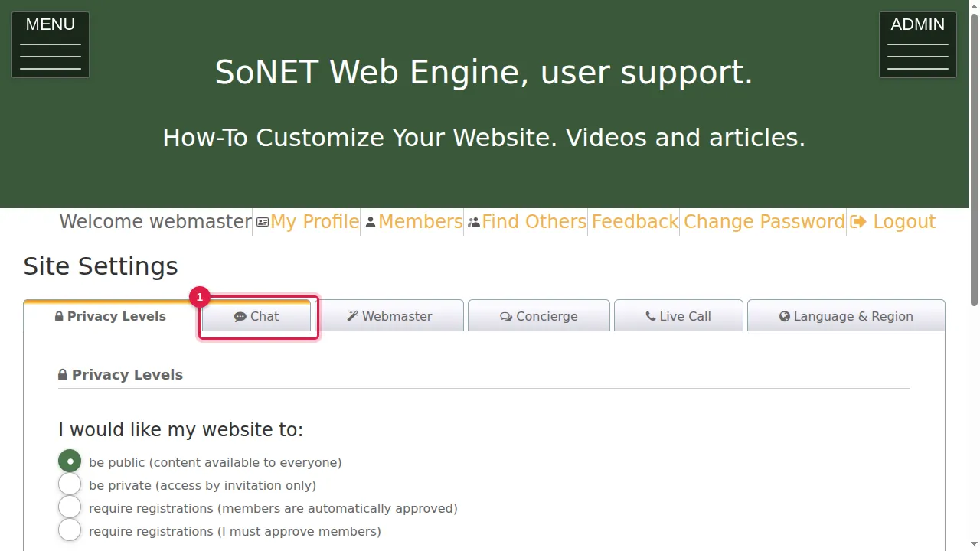Image resolution: width=980 pixels, height=551 pixels.
Task: Select "require registrations" with automatic approval
Action: click(70, 507)
